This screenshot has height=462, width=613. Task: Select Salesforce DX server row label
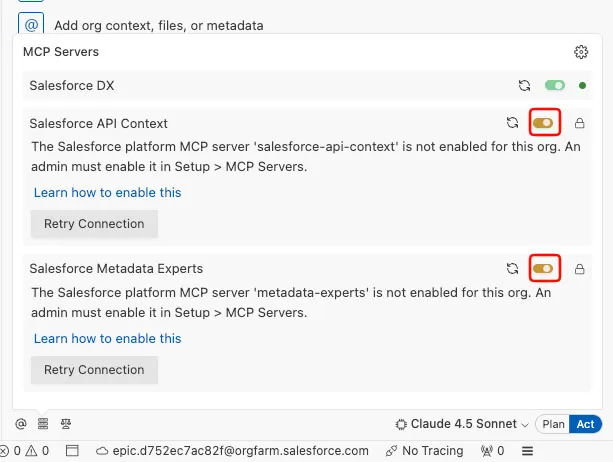(72, 85)
